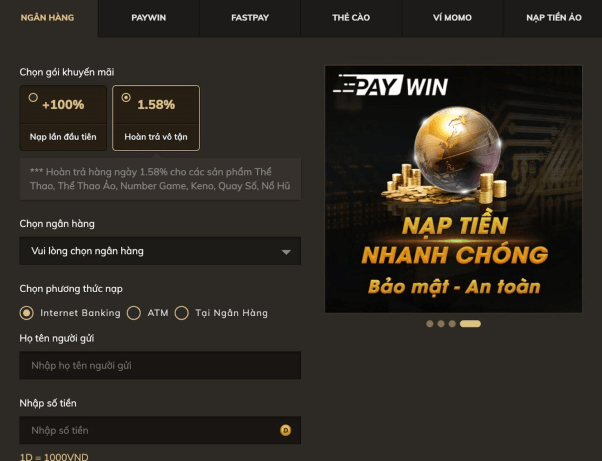Select the +100% first deposit promotion

tap(63, 118)
